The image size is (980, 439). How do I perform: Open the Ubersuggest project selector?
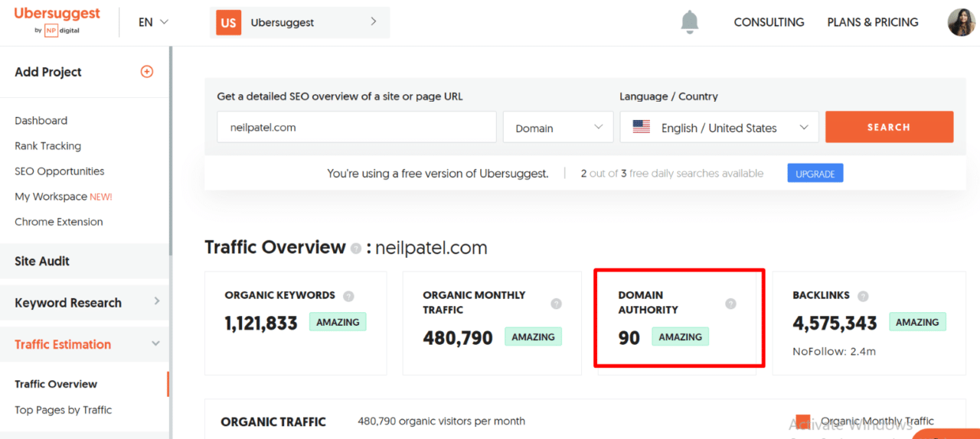[299, 23]
